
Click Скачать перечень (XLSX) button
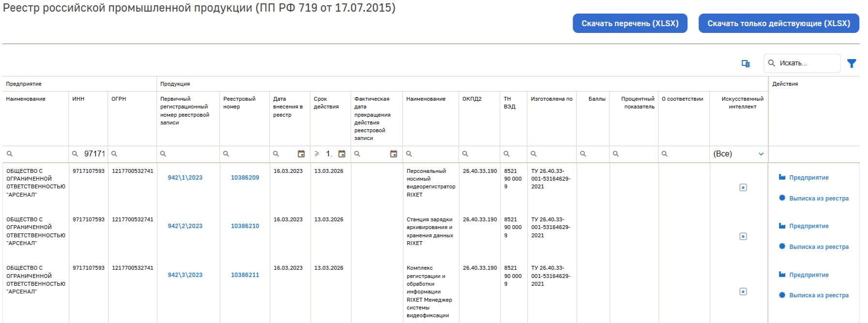click(630, 23)
